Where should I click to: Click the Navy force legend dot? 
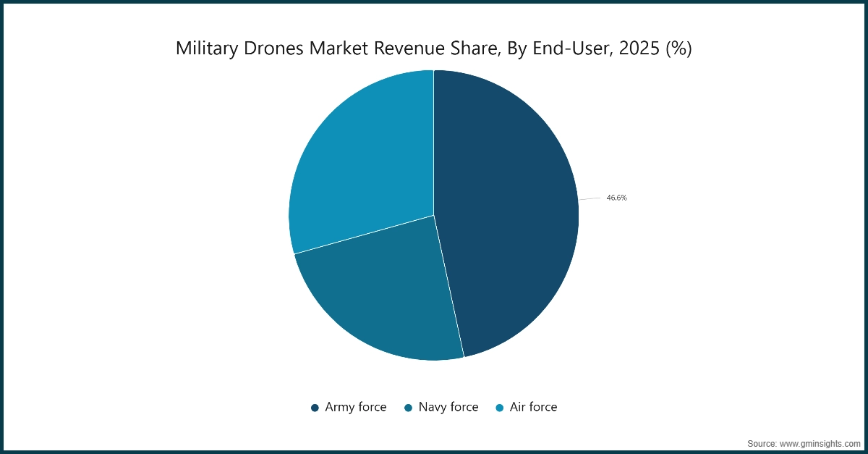pos(409,407)
